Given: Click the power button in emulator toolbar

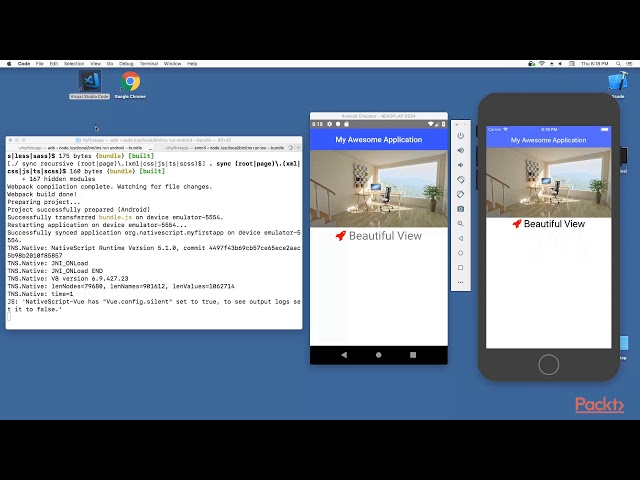Looking at the screenshot, I should tap(460, 136).
